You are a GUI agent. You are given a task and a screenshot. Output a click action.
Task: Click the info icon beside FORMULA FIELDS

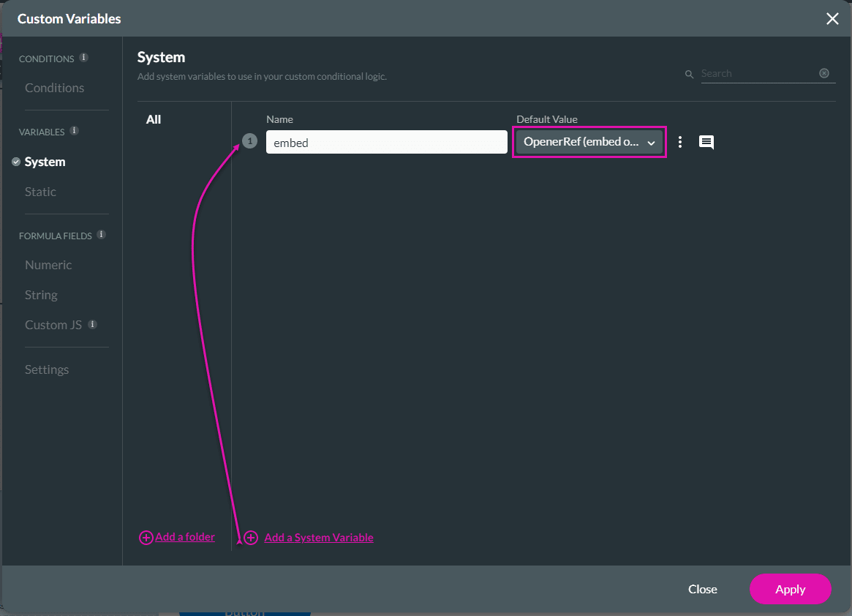pyautogui.click(x=102, y=233)
